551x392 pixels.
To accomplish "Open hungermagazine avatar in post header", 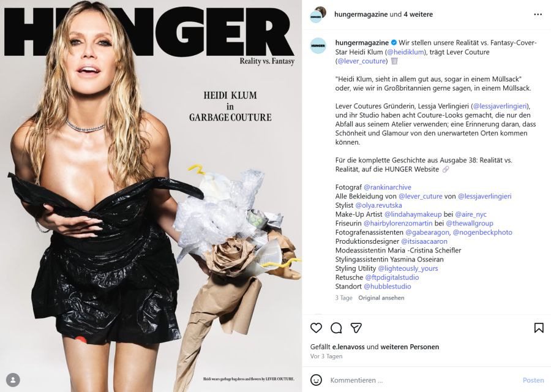I will tap(318, 15).
